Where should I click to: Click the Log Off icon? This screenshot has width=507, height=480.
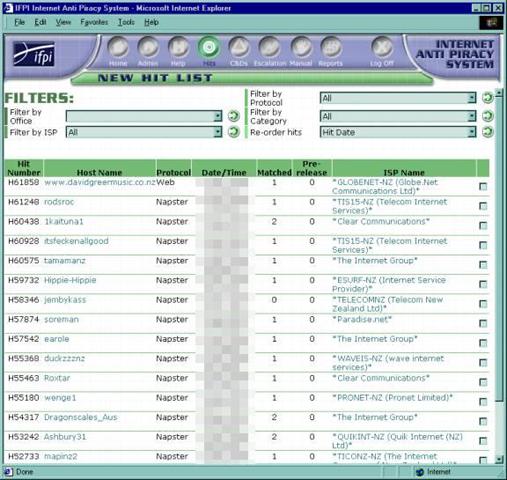pyautogui.click(x=382, y=47)
